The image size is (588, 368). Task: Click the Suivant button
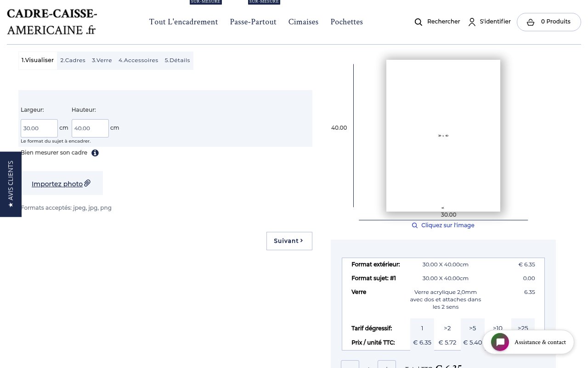(x=289, y=241)
